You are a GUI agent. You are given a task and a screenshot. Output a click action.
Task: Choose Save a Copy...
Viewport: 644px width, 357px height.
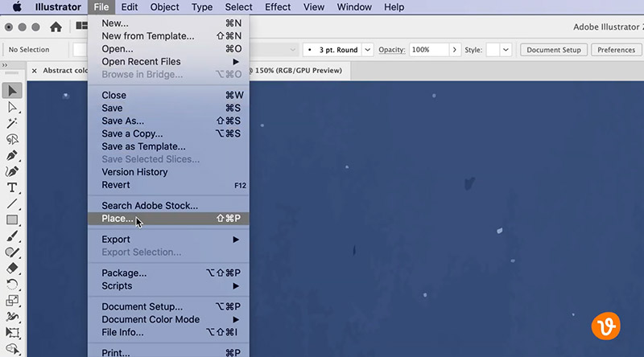click(168, 133)
